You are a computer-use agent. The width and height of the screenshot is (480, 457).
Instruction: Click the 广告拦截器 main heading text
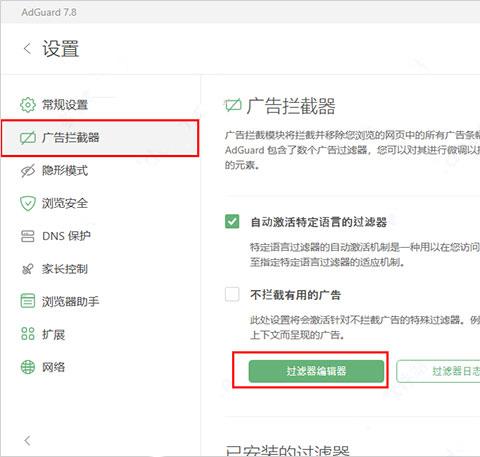(x=291, y=106)
